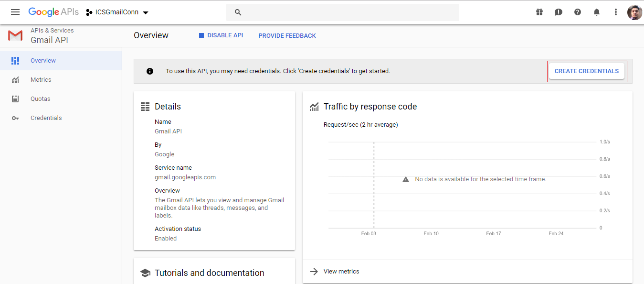Click the Google value under By

(165, 154)
